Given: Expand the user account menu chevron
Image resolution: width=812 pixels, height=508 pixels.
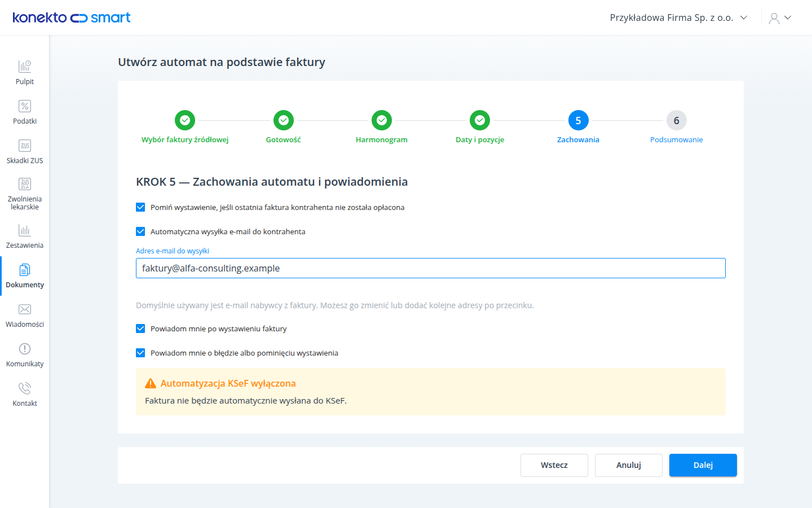Looking at the screenshot, I should 788,17.
